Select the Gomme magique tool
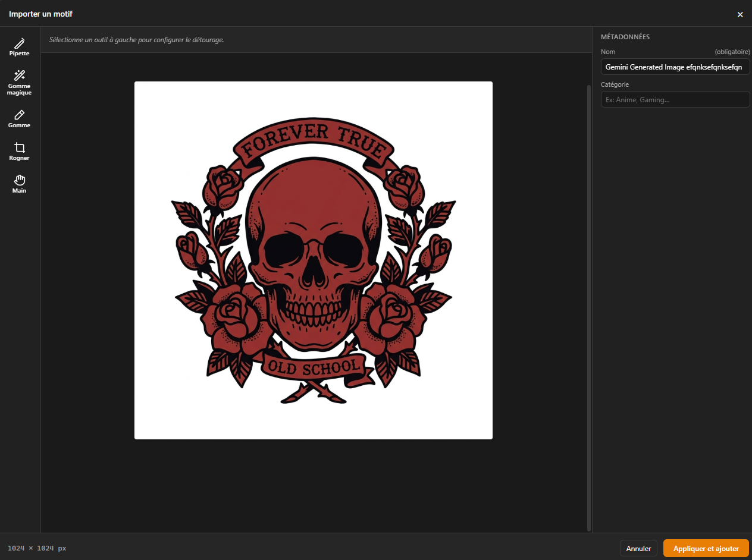The image size is (752, 560). 20,83
